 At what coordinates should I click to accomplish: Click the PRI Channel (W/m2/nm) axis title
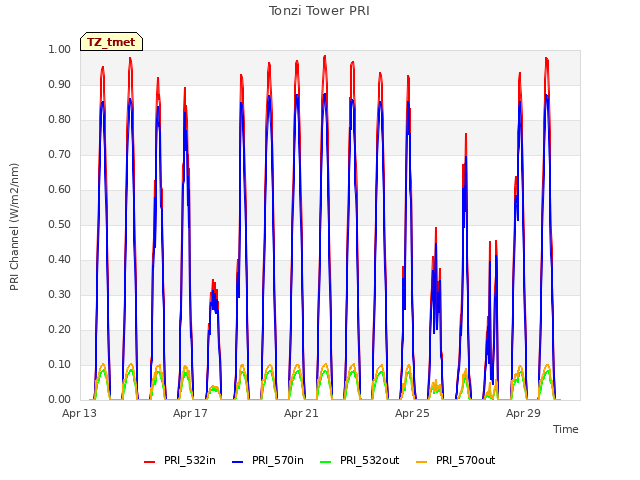pos(14,227)
